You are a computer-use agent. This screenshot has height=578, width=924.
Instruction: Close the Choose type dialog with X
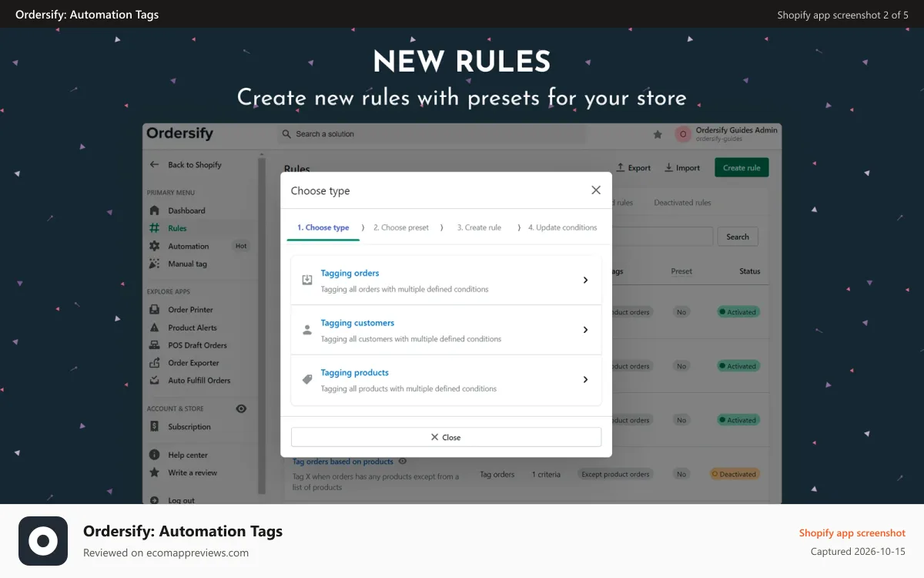595,190
